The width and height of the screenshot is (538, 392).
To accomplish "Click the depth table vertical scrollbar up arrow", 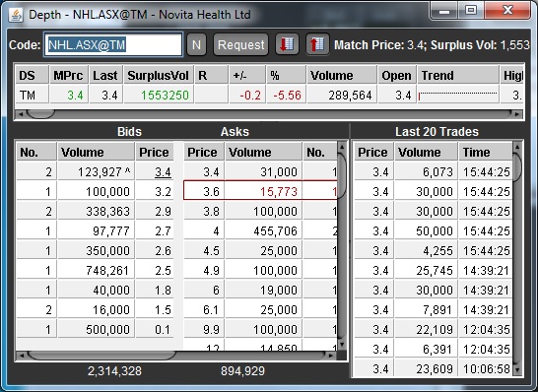I will 342,148.
